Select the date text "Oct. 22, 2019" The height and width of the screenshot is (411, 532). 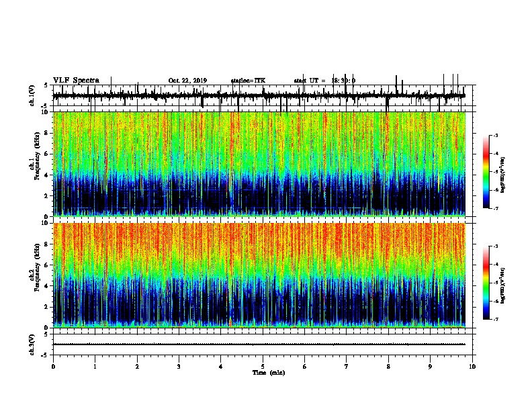187,81
